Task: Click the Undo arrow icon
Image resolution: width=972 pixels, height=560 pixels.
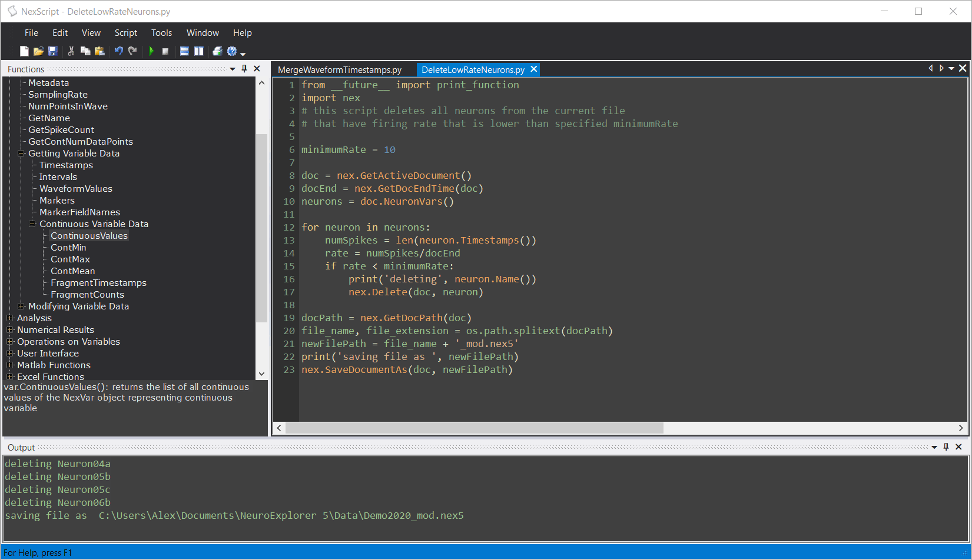Action: [x=118, y=51]
